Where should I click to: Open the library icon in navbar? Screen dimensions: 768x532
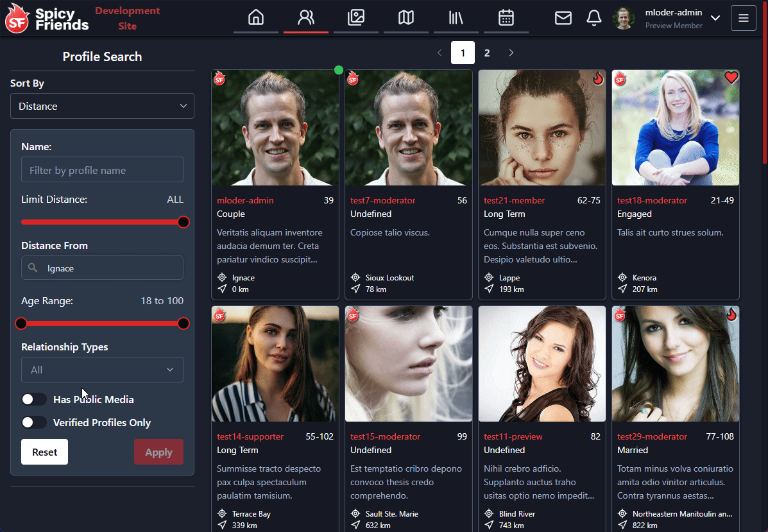pos(456,18)
